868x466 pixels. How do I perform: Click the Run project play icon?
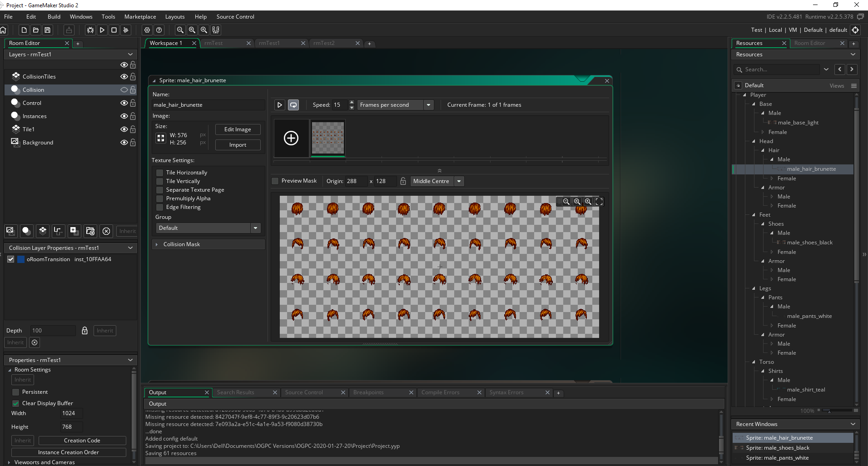point(102,30)
